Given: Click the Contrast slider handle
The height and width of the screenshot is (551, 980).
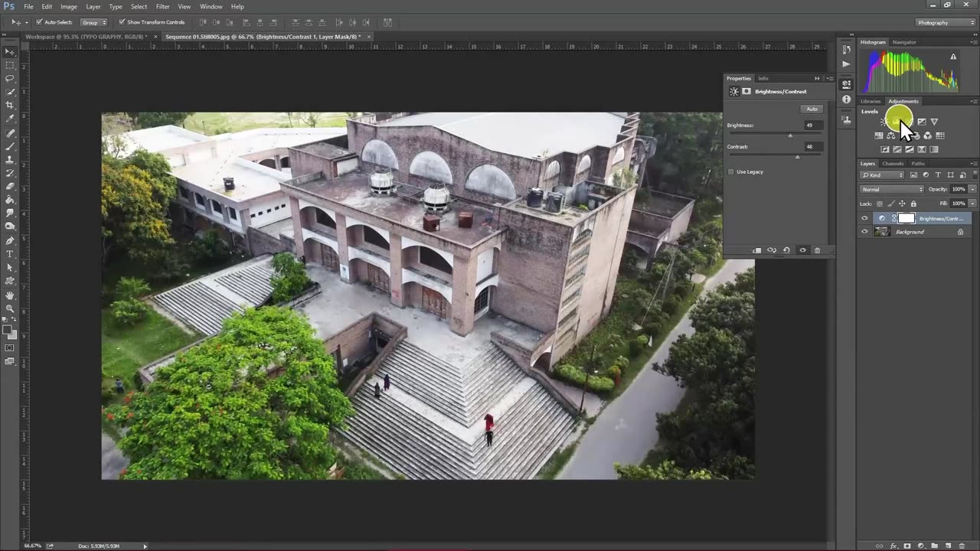Looking at the screenshot, I should 797,157.
